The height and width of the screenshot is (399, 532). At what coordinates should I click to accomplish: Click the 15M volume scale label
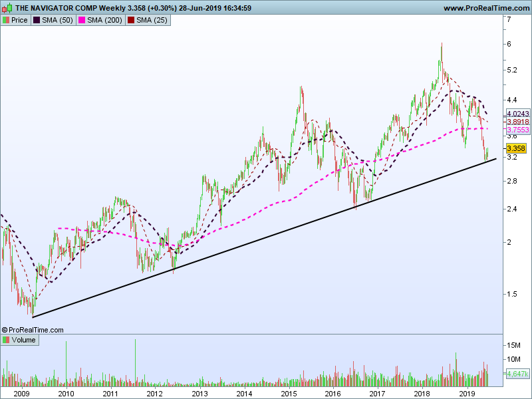pyautogui.click(x=513, y=345)
